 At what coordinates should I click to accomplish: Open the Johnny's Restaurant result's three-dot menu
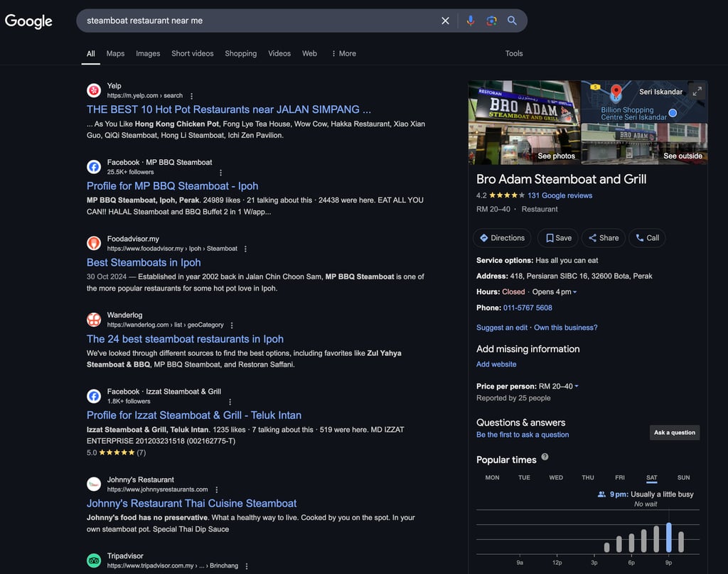[216, 489]
